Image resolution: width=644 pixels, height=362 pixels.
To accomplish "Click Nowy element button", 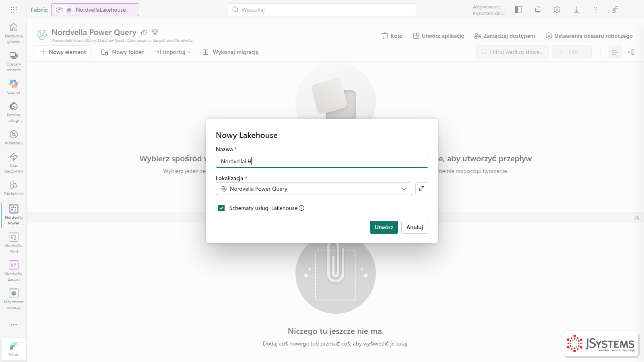I will point(62,52).
